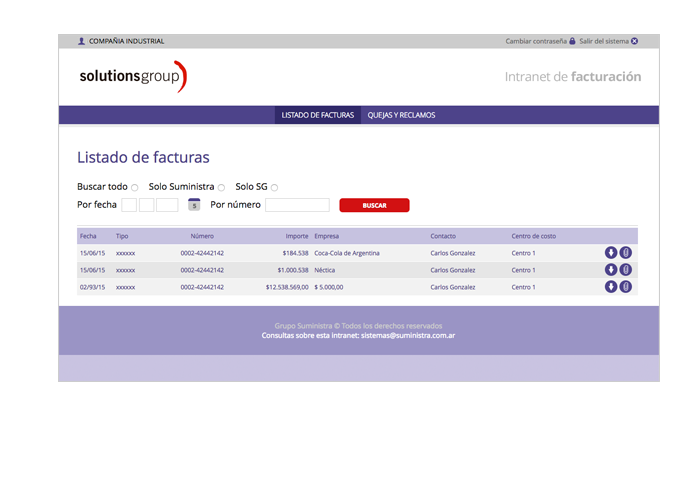Click the sistemas@suministra.com.ar email link
The width and height of the screenshot is (700, 500).
point(408,335)
